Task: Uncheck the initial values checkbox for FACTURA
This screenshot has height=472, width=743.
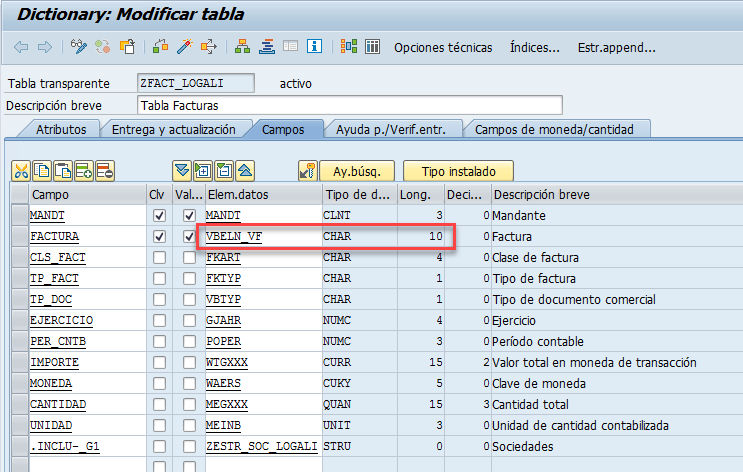Action: pos(190,236)
